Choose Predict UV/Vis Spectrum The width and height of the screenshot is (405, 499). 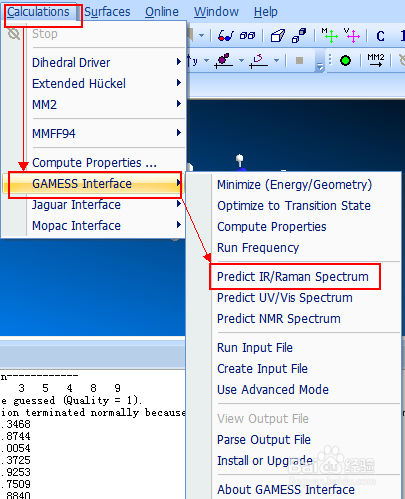pos(285,298)
